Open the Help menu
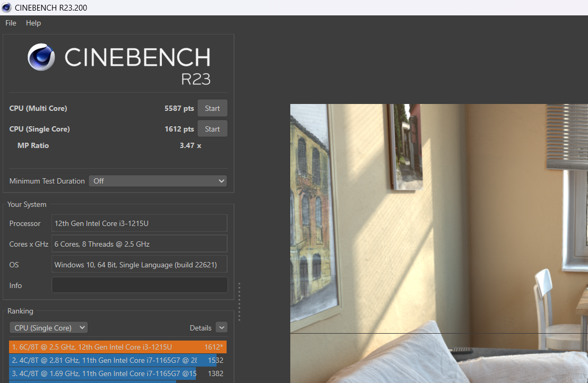Image resolution: width=588 pixels, height=383 pixels. [x=33, y=23]
